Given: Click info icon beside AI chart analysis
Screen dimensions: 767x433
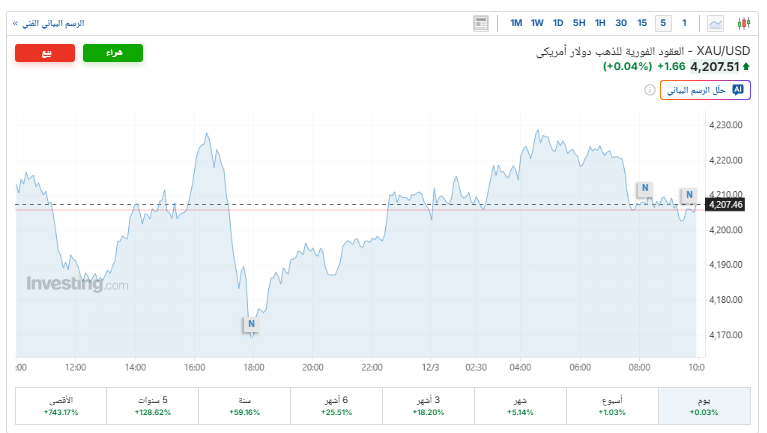Looking at the screenshot, I should pos(650,90).
